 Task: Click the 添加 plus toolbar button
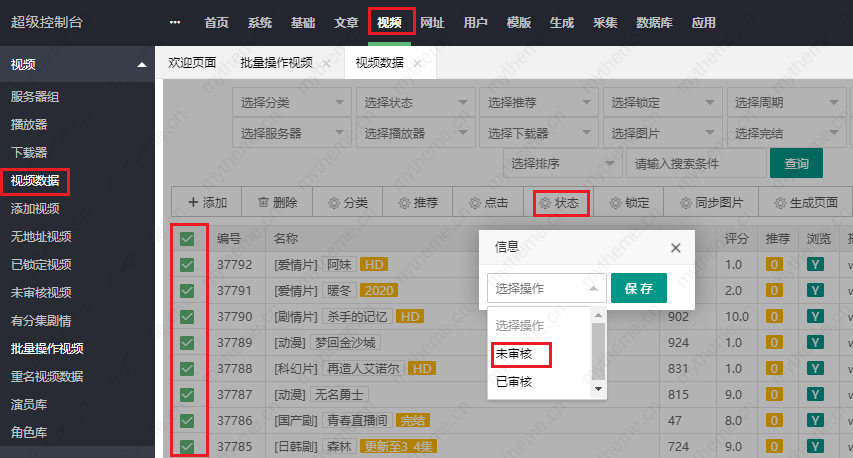click(x=208, y=202)
